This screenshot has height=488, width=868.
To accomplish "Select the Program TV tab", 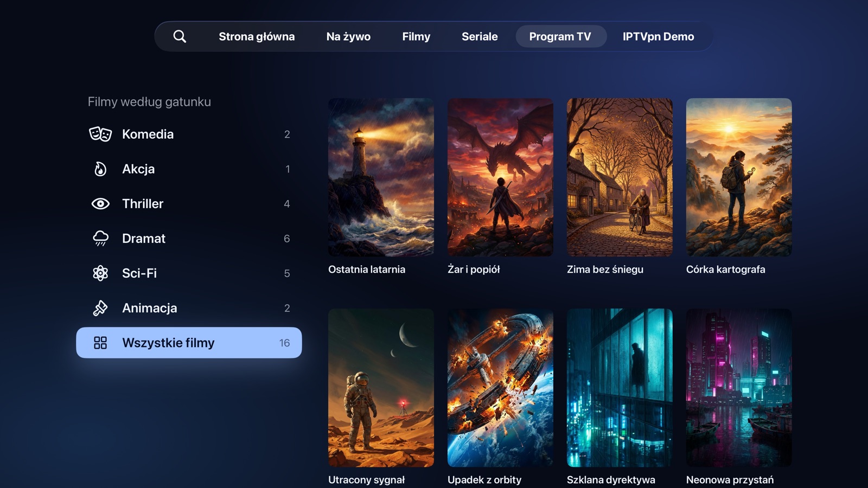I will [560, 36].
